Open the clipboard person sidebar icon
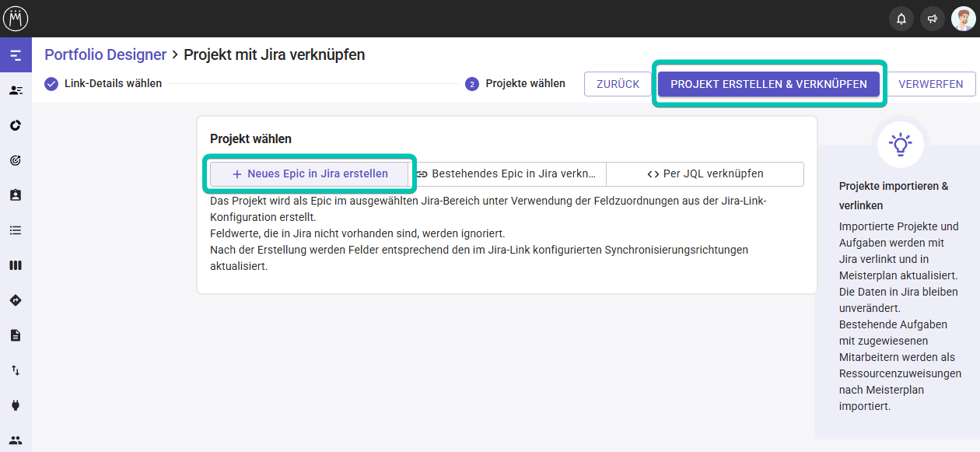Screen dimensions: 980x452 pos(16,195)
